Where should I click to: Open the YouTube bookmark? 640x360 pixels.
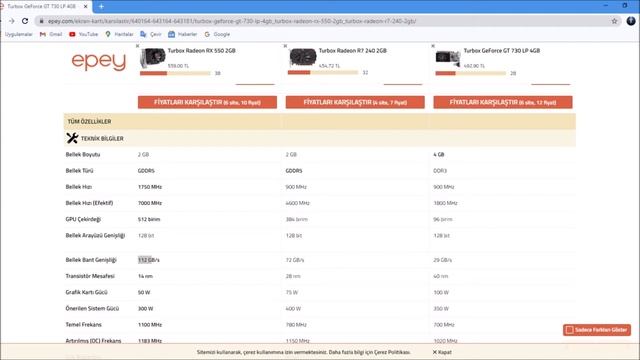tap(84, 34)
